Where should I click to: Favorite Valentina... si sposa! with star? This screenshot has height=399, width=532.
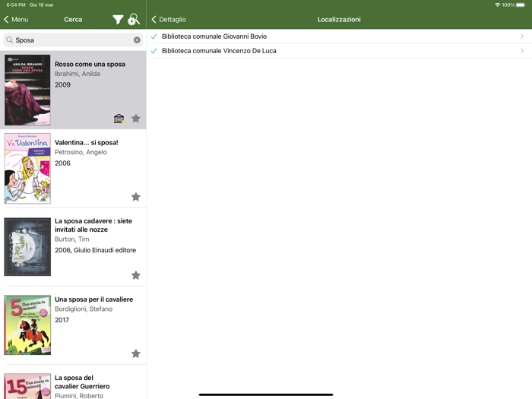(x=136, y=196)
